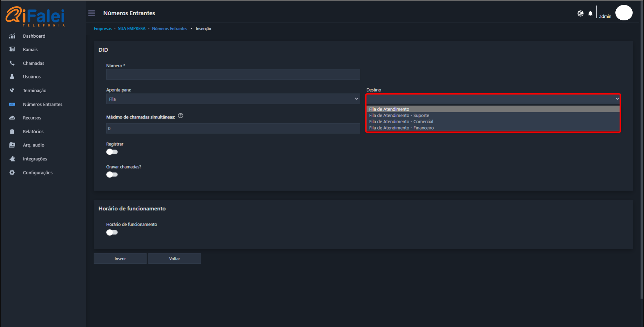This screenshot has height=327, width=644.
Task: Click the Configurações gear icon
Action: coord(12,173)
